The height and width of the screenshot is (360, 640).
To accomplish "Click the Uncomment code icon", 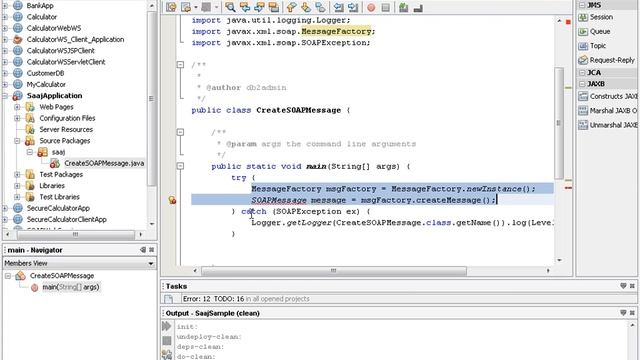I will pos(418,7).
